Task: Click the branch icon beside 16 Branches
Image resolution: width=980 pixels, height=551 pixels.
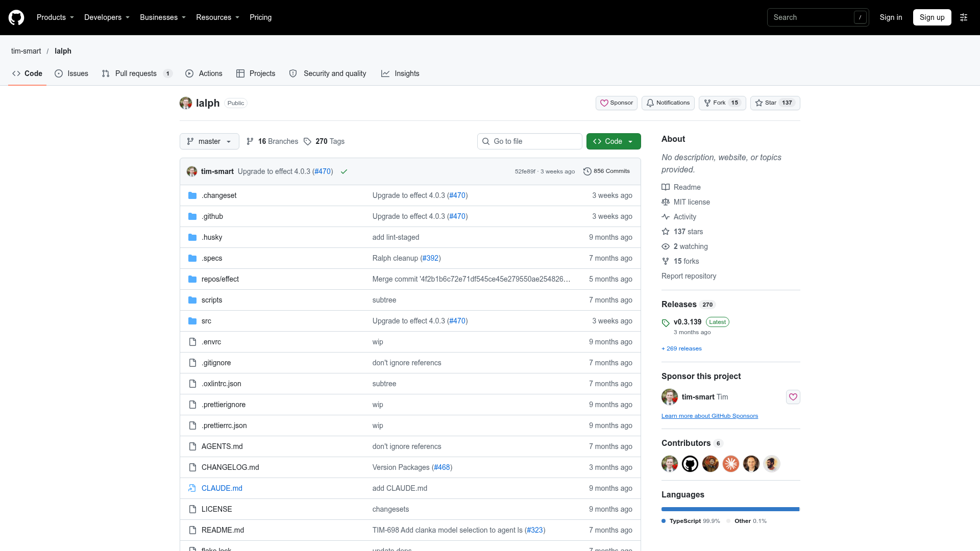Action: [250, 141]
